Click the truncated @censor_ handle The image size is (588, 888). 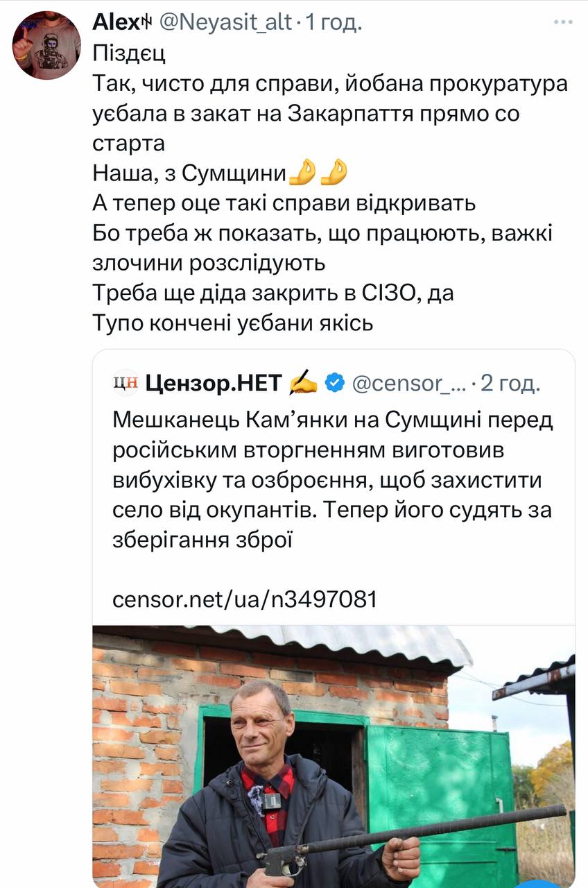coord(409,382)
